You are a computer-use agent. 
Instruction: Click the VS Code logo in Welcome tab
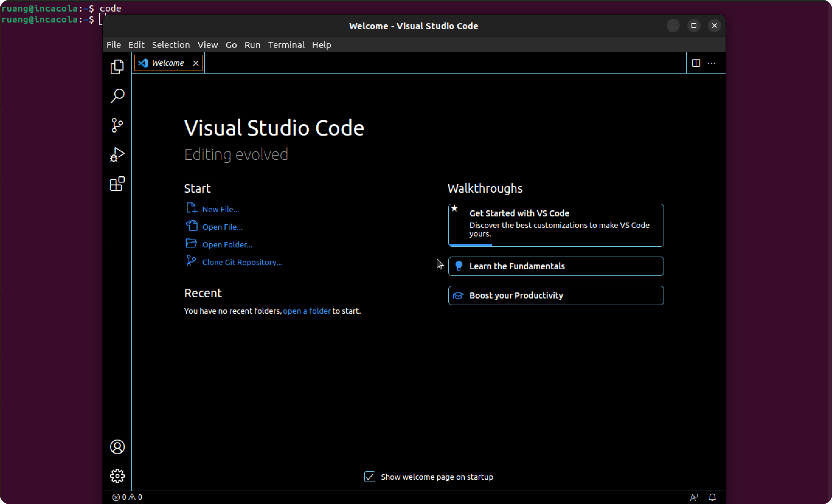[x=143, y=63]
